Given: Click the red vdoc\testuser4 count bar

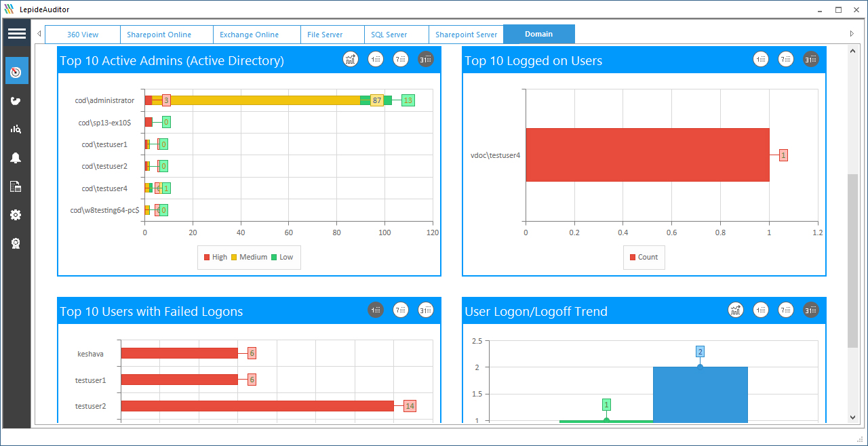Looking at the screenshot, I should 648,155.
